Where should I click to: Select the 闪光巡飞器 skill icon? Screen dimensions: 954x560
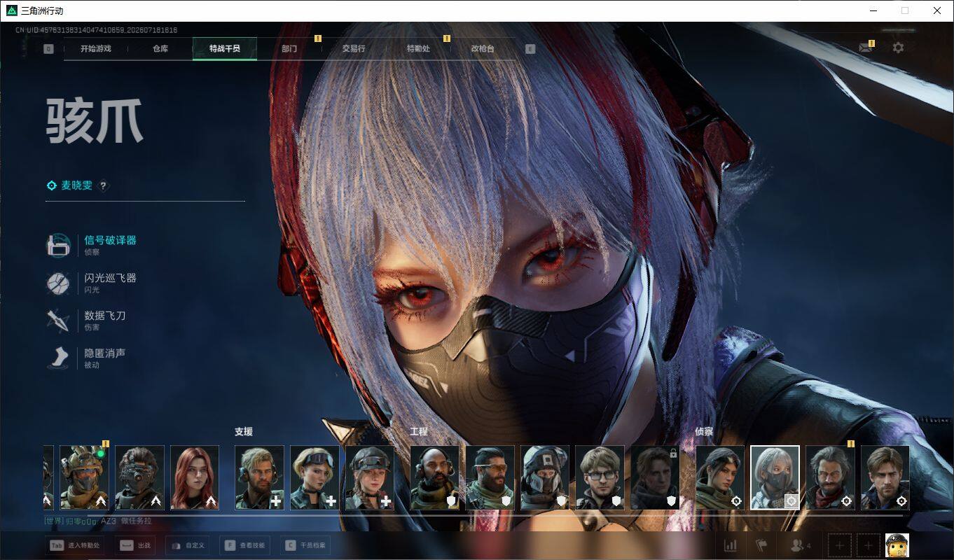coord(58,283)
